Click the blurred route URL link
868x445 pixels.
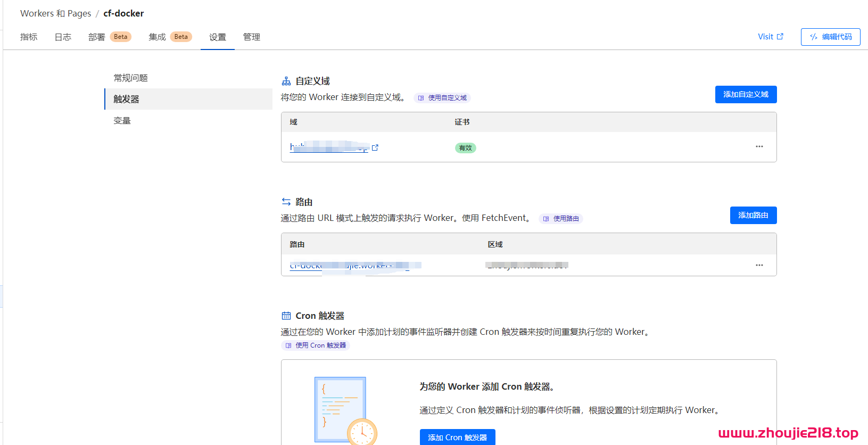click(356, 265)
